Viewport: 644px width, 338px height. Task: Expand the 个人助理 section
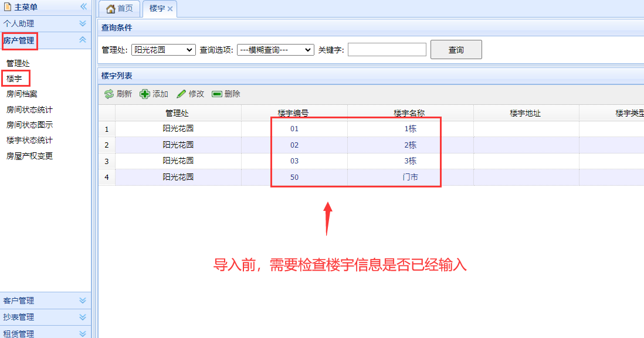tap(83, 23)
